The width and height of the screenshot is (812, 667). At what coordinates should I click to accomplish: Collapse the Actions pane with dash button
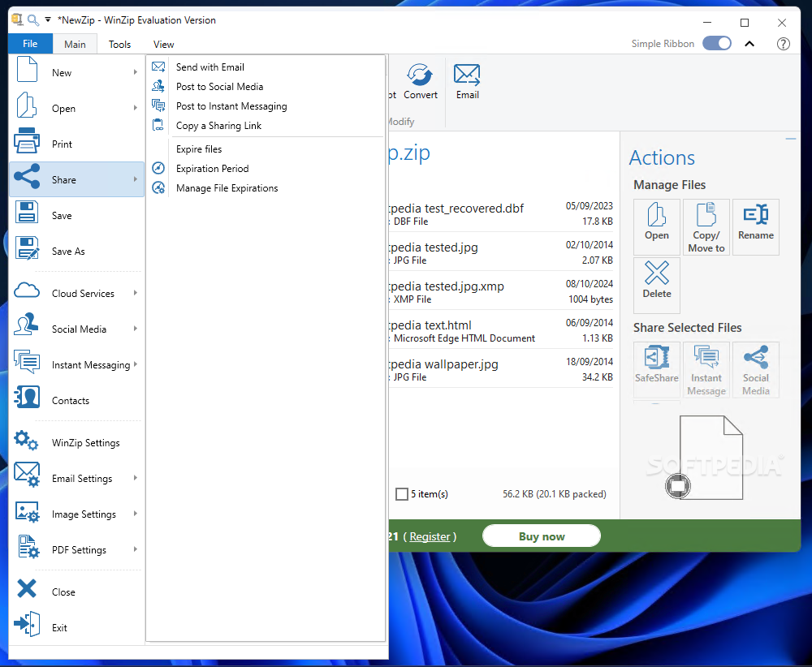pos(790,140)
